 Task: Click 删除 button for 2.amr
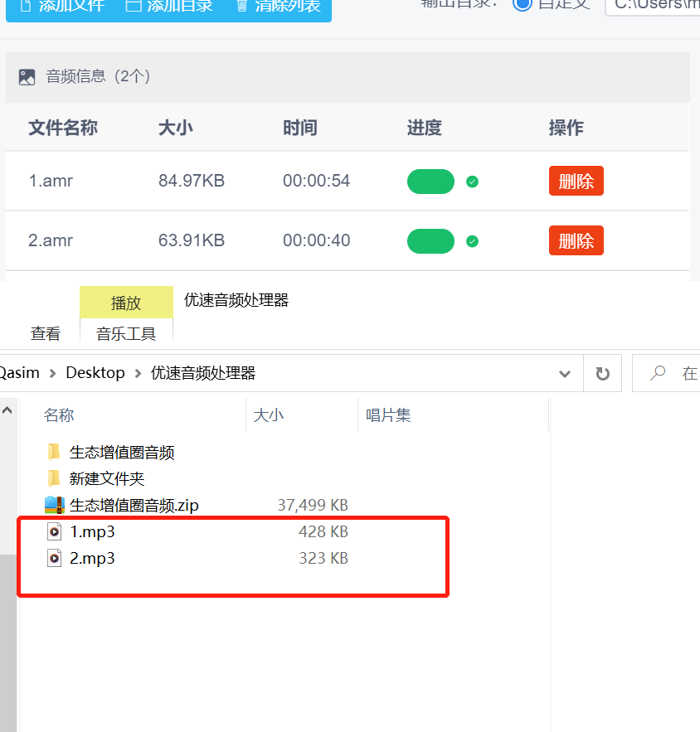[x=576, y=240]
